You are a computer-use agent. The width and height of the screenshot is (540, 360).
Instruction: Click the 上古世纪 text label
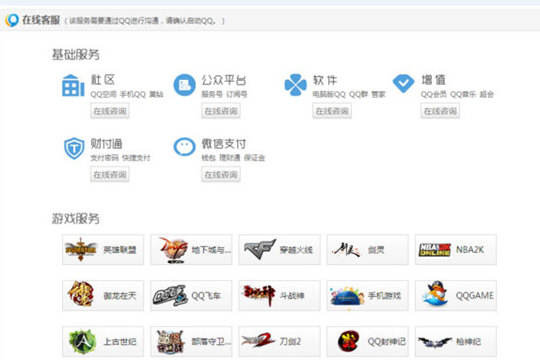point(120,341)
